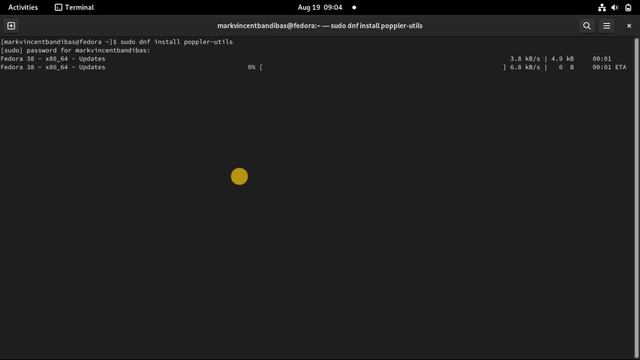Open the Terminal app menu
This screenshot has width=640, height=360.
pyautogui.click(x=74, y=7)
